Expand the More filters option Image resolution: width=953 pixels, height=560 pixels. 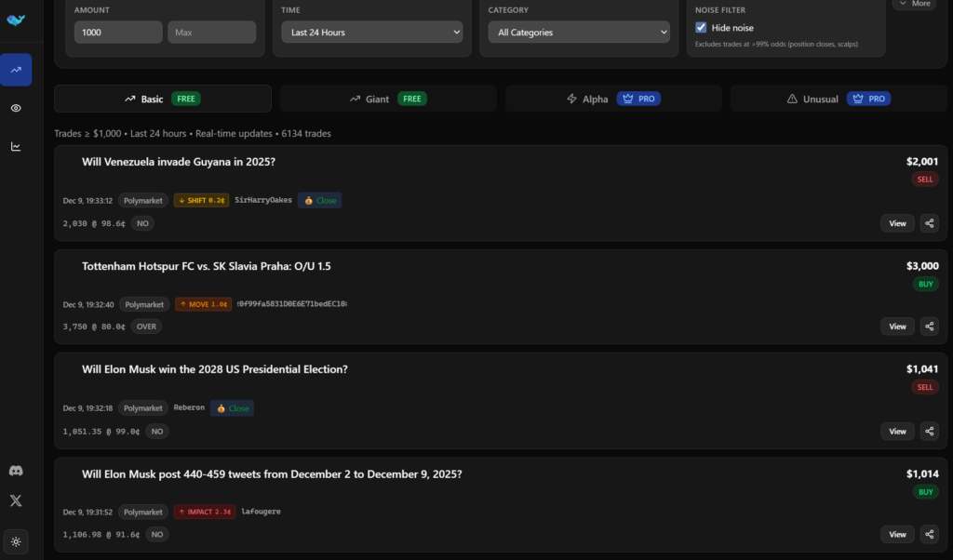[914, 4]
